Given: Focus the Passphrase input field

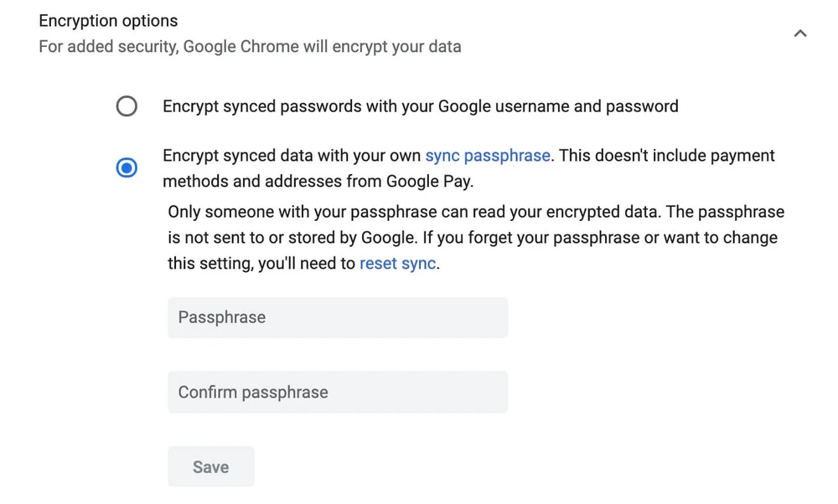Looking at the screenshot, I should coord(338,317).
